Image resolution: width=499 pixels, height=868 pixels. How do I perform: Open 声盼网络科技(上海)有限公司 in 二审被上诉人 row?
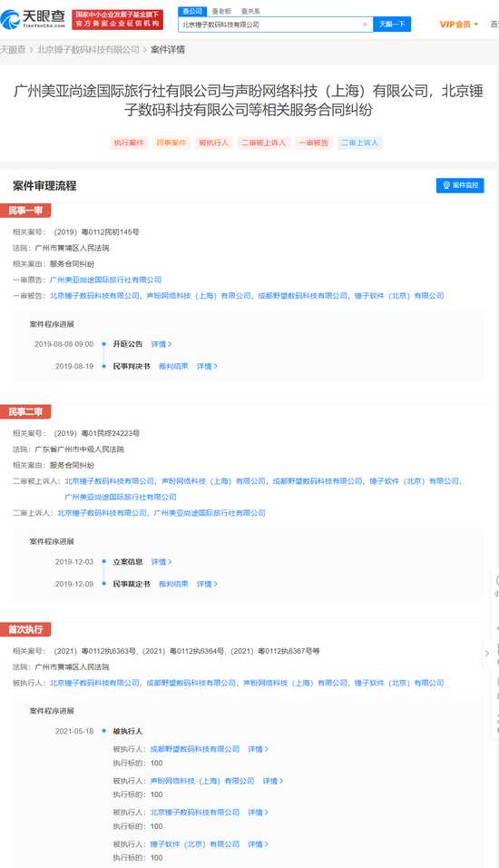coord(213,481)
